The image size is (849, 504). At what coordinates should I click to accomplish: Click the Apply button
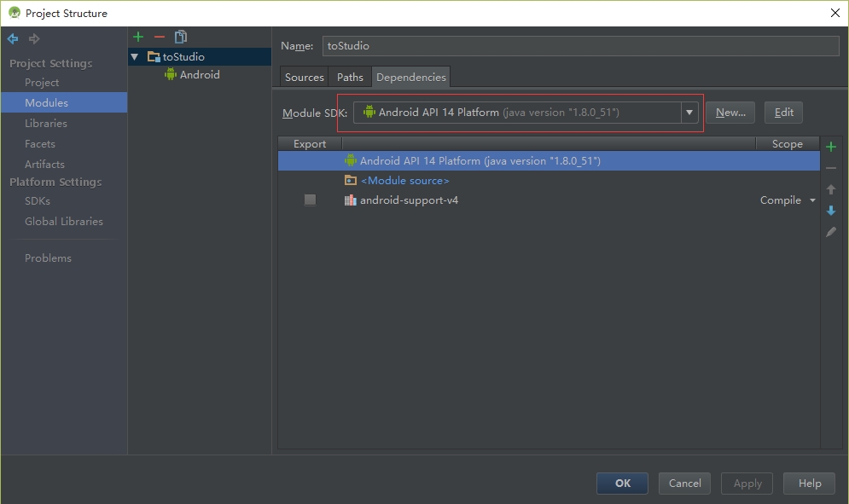(x=747, y=484)
